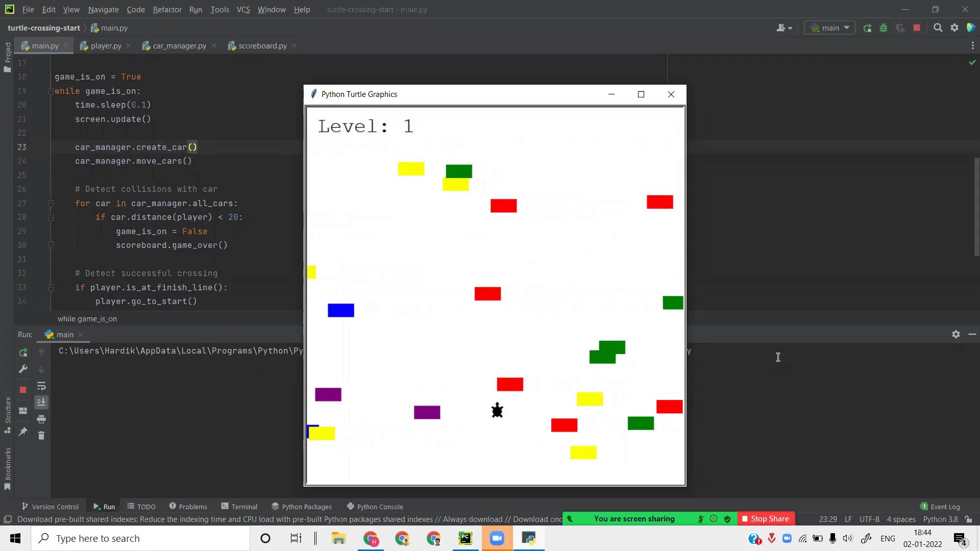The height and width of the screenshot is (551, 980).
Task: Toggle soft-wrap in console
Action: [41, 386]
